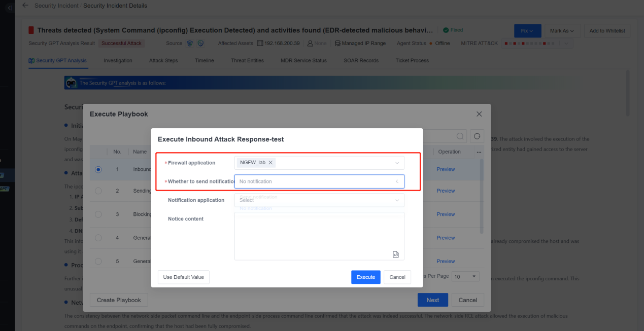This screenshot has width=644, height=331.
Task: Click affected asset 192.168.200.39
Action: point(282,44)
